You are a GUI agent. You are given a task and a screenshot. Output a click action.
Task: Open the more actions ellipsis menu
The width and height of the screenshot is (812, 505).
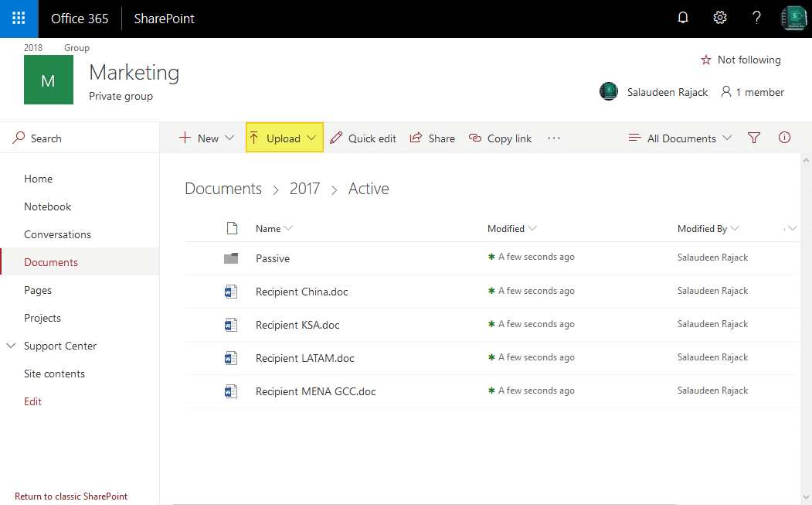(554, 138)
